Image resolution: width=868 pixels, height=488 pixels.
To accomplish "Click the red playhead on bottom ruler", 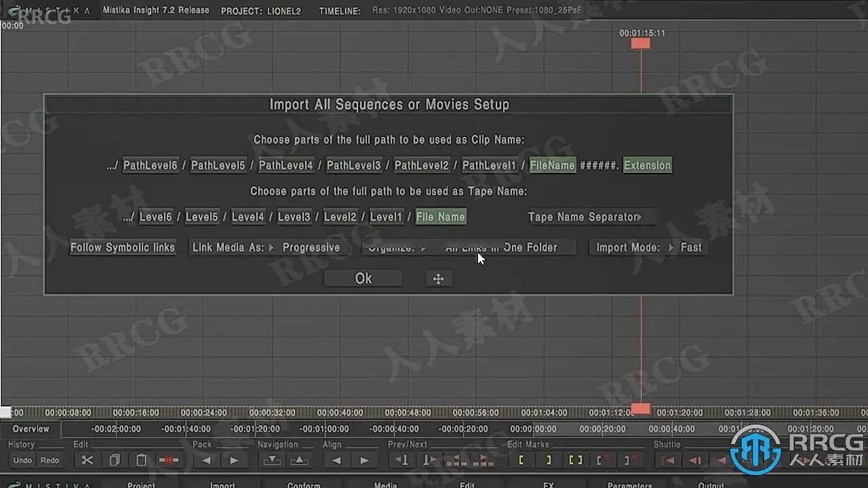I will 641,409.
